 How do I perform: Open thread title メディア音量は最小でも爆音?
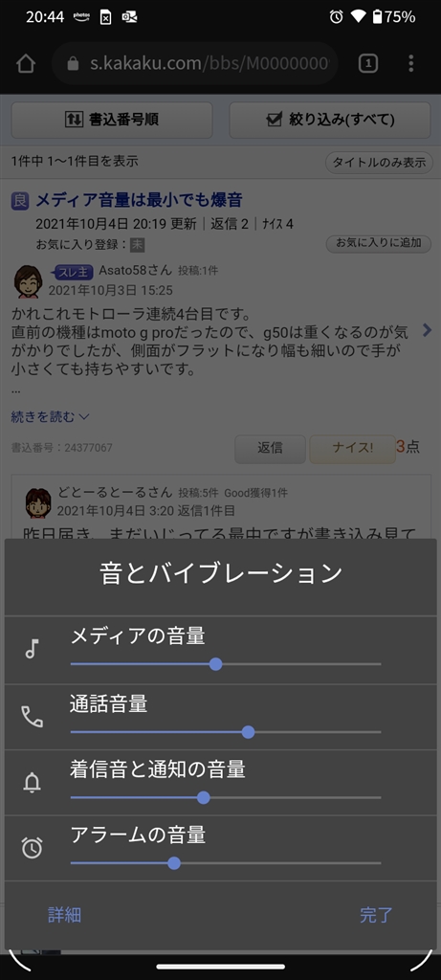tap(139, 200)
